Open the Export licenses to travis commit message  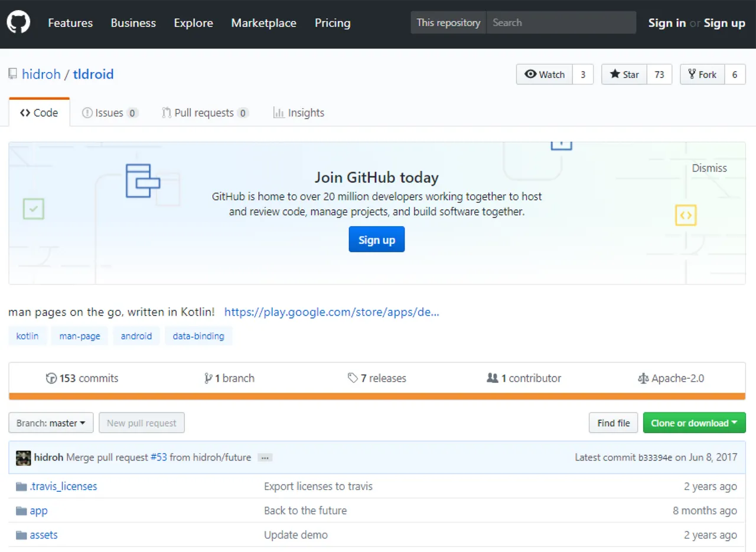pyautogui.click(x=318, y=486)
